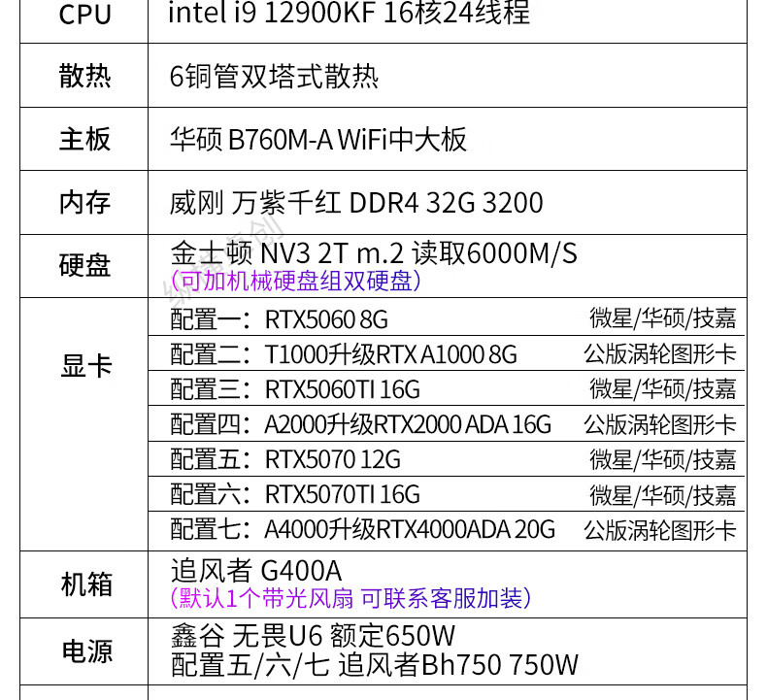The image size is (767, 700).
Task: Select 配置三 RTX5060TI 16G row
Action: pos(295,389)
